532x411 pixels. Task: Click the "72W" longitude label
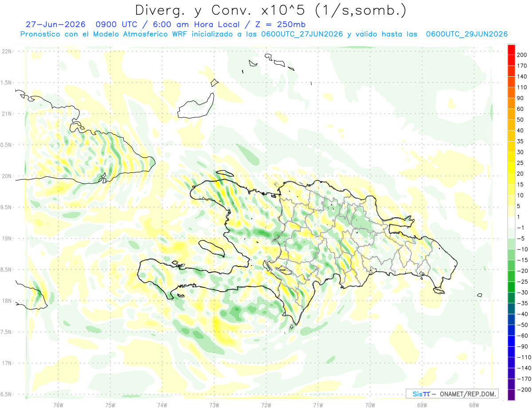266,405
